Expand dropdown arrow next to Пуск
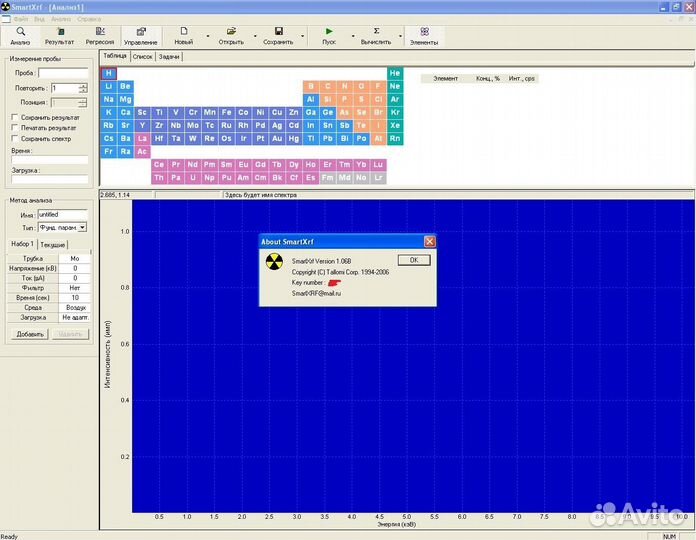 [x=353, y=36]
